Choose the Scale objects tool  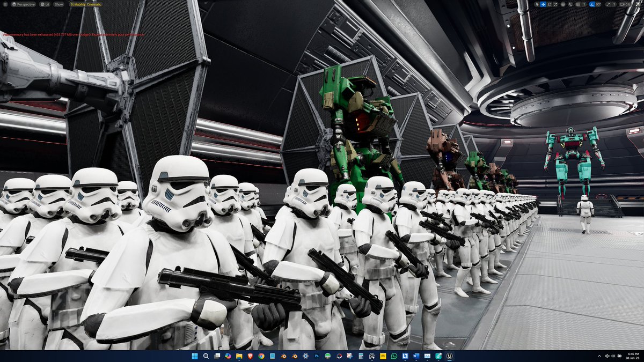pyautogui.click(x=555, y=4)
